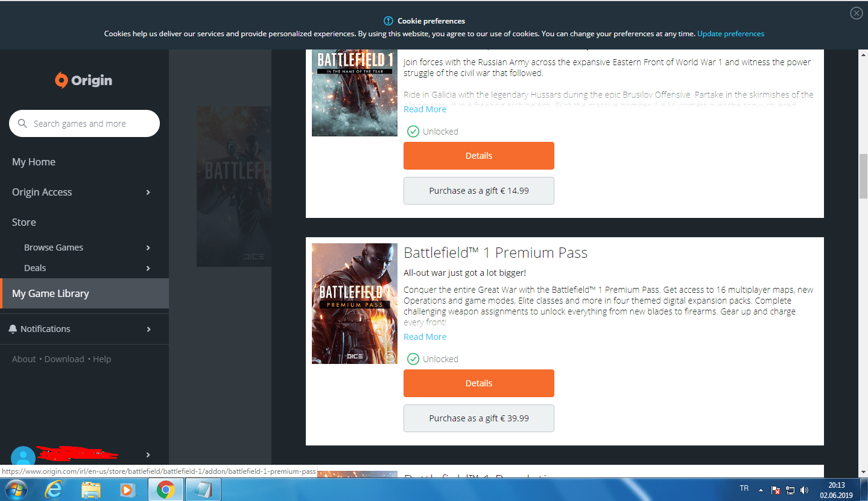Click the Origin logo in the sidebar
This screenshot has width=868, height=501.
[84, 80]
